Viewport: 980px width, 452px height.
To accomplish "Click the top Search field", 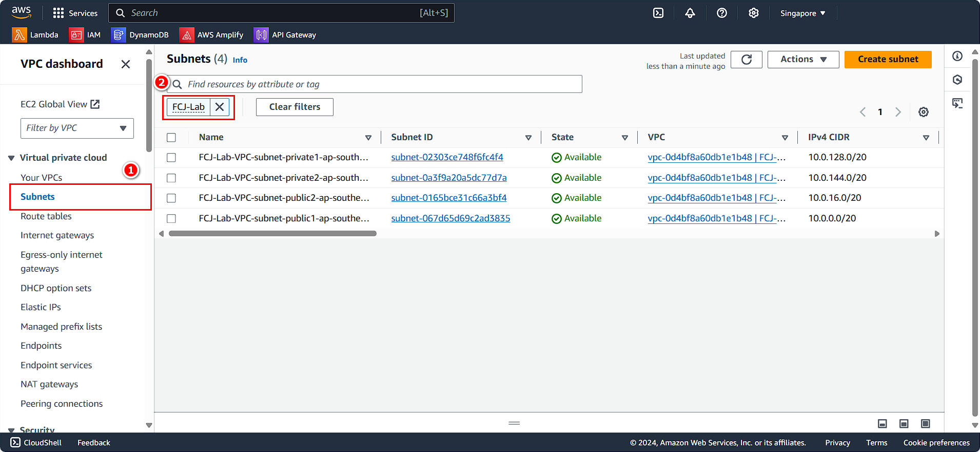I will [x=281, y=13].
